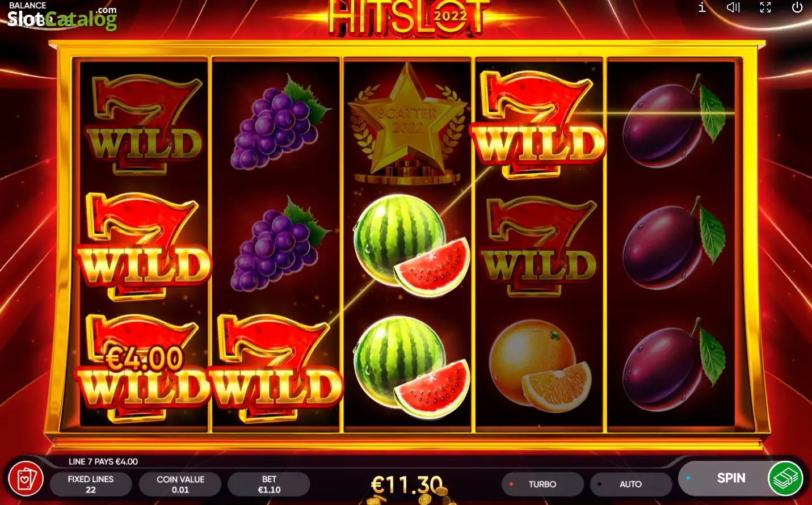This screenshot has height=505, width=812.
Task: Click the power exit icon
Action: coord(797,7)
